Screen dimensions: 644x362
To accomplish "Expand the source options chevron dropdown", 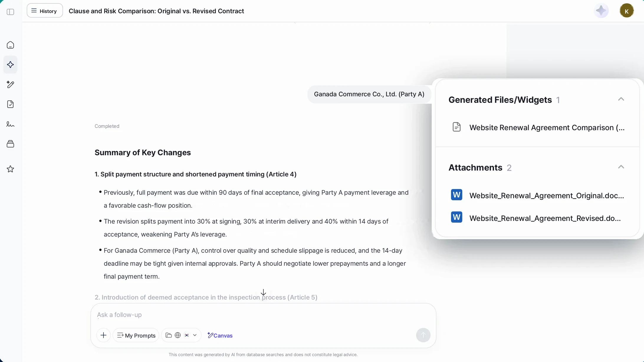I will (195, 335).
